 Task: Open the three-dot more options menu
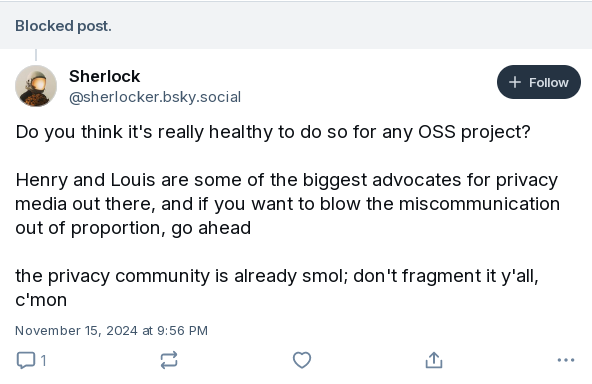pyautogui.click(x=566, y=360)
